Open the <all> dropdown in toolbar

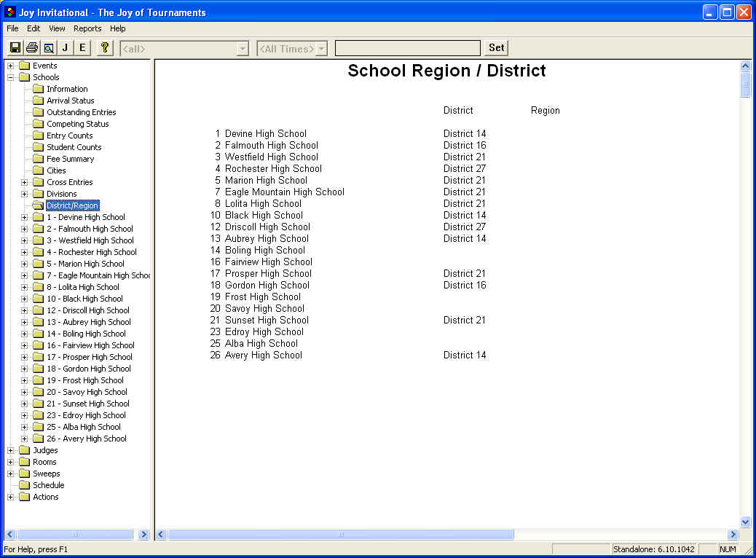[x=243, y=49]
